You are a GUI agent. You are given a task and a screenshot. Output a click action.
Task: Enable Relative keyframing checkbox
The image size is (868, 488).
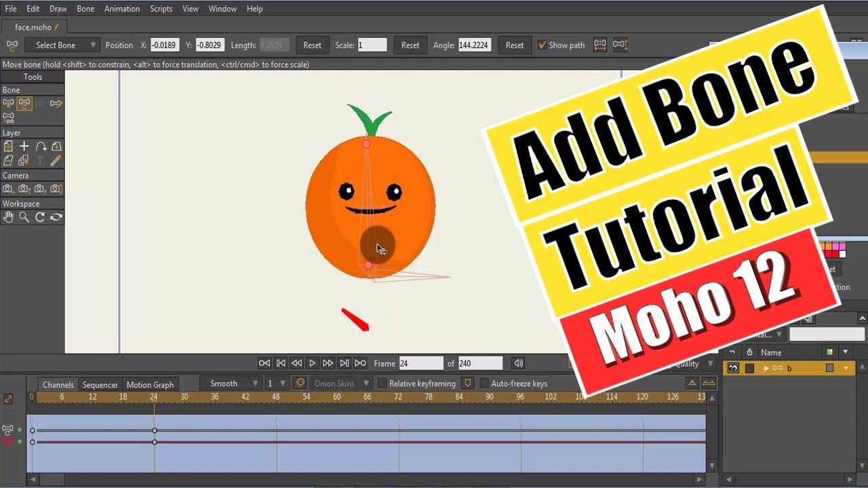[x=382, y=384]
